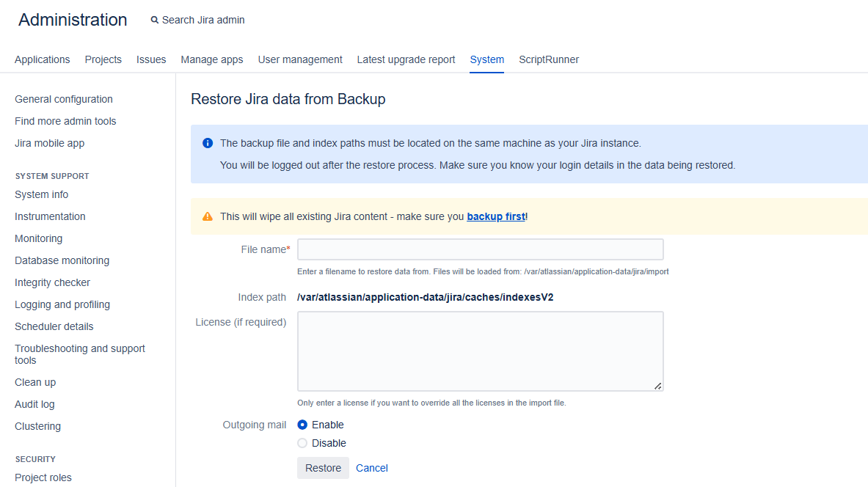Viewport: 868px width, 487px height.
Task: Click the Cancel link
Action: point(371,467)
